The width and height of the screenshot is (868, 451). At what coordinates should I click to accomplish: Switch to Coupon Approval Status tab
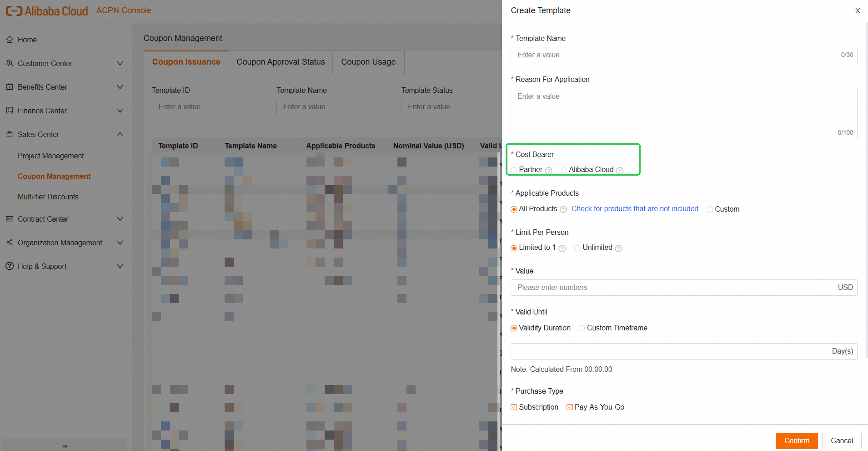tap(281, 62)
